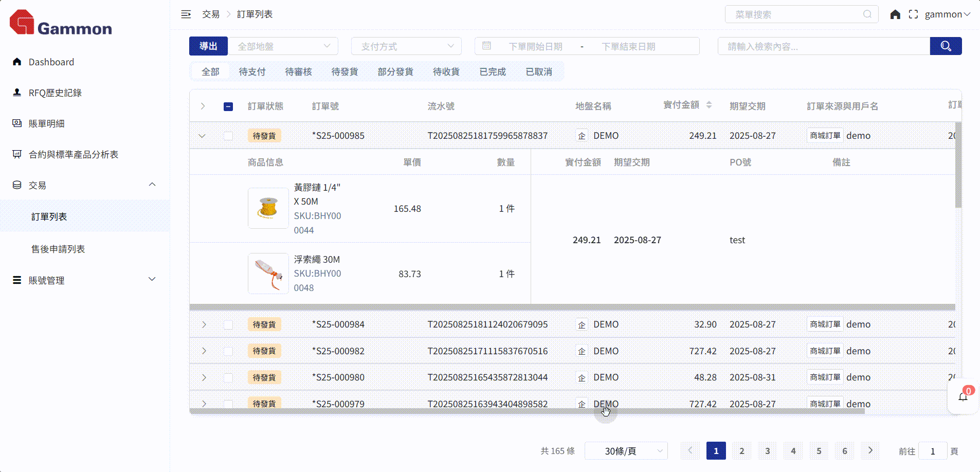Sort by the 實付金額 column arrows
The image size is (980, 472).
(709, 105)
